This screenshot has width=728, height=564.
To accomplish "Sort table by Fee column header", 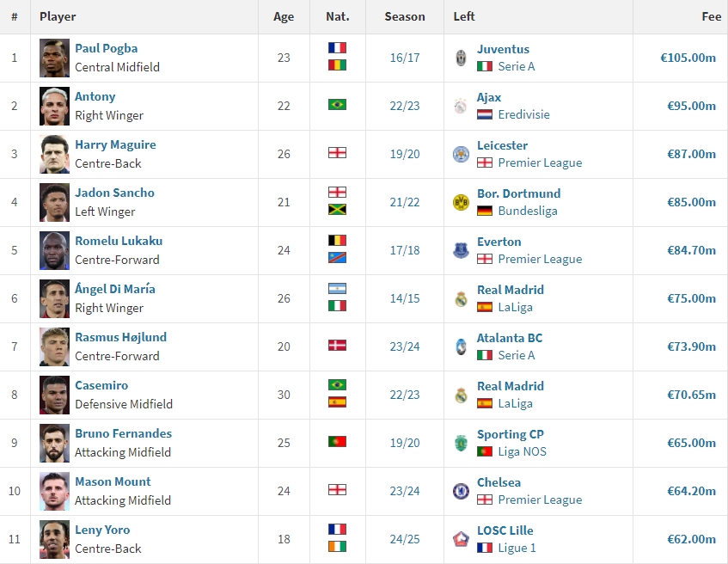I will point(711,16).
